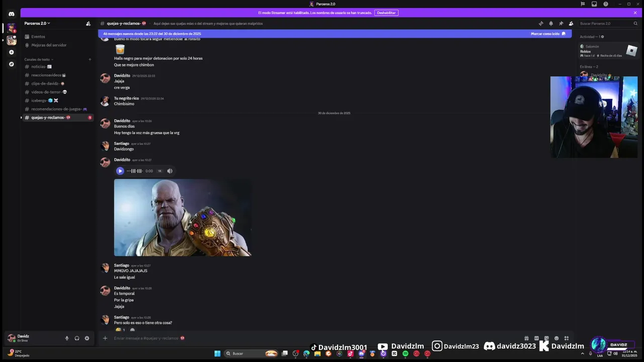Open the Discover servers compass icon
Viewport: 644px width, 362px height.
click(11, 64)
